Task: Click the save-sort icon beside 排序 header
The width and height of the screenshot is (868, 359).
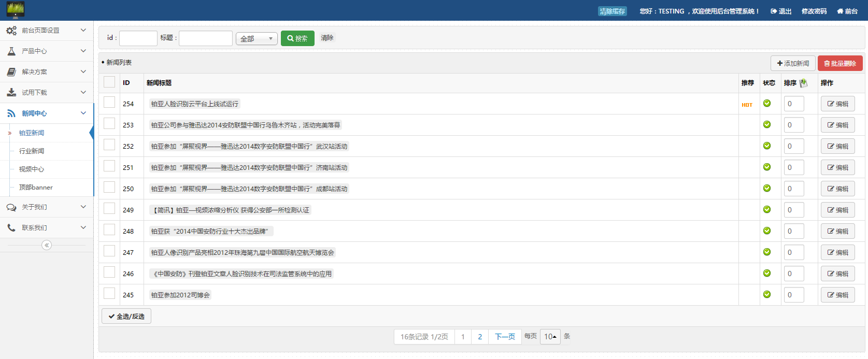Action: [x=804, y=83]
